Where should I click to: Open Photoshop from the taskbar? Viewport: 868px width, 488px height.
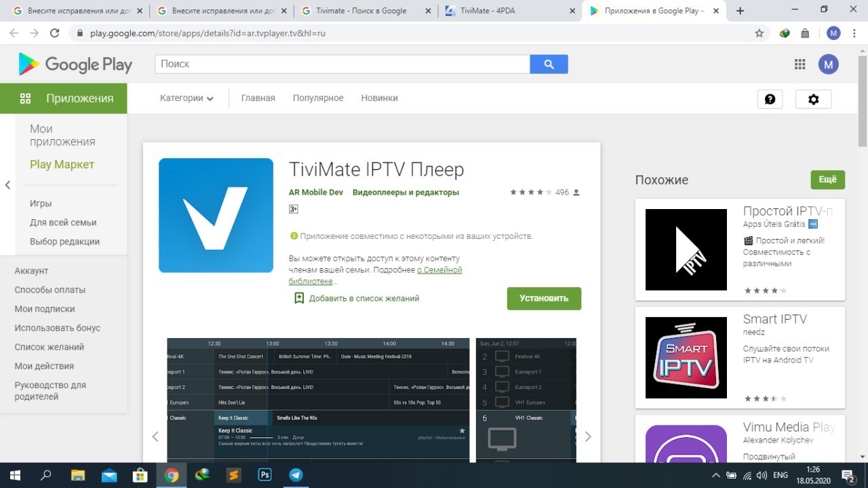[x=265, y=475]
